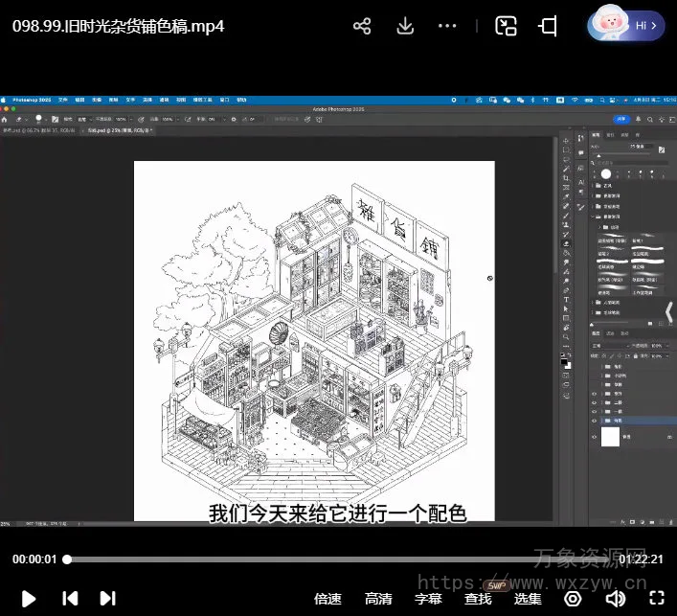Click the video title 098.99.旧时光杂货铺色稿.mp4

[119, 27]
